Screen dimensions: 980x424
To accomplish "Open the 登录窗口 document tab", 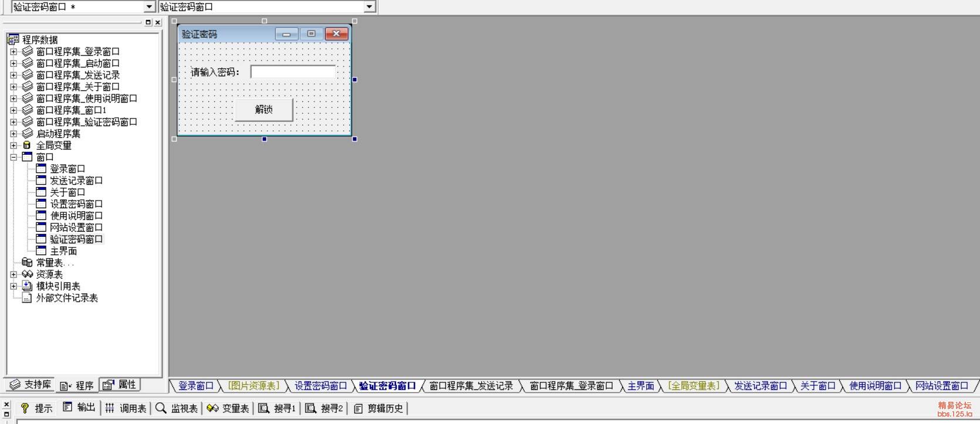I will pyautogui.click(x=196, y=386).
